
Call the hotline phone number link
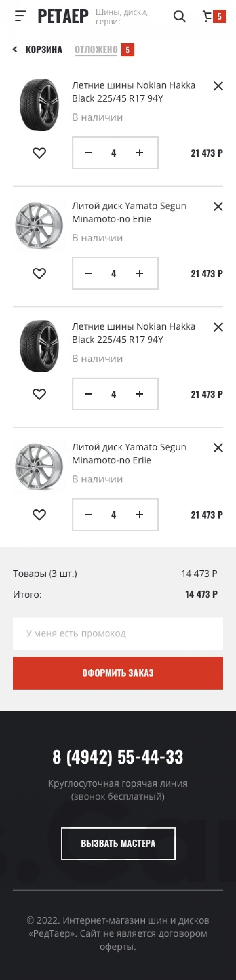(118, 756)
